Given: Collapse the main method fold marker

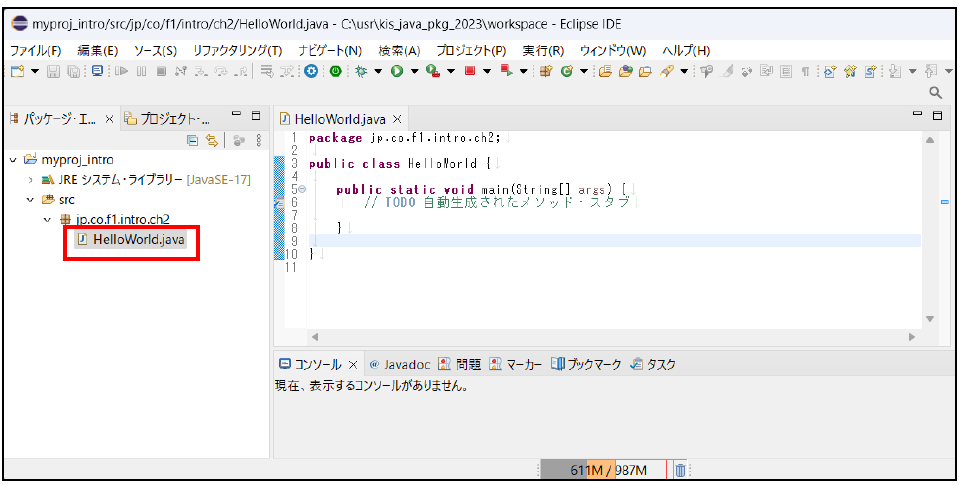Looking at the screenshot, I should (x=302, y=189).
